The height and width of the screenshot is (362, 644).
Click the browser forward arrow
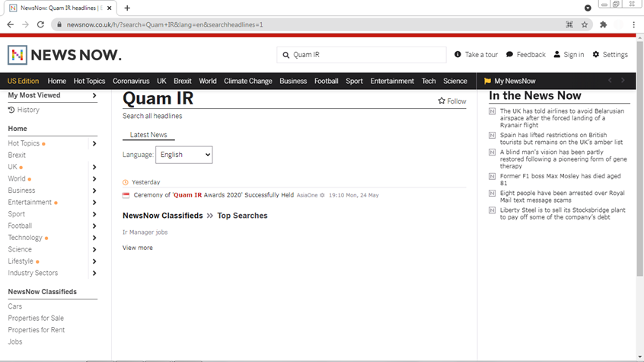[25, 24]
